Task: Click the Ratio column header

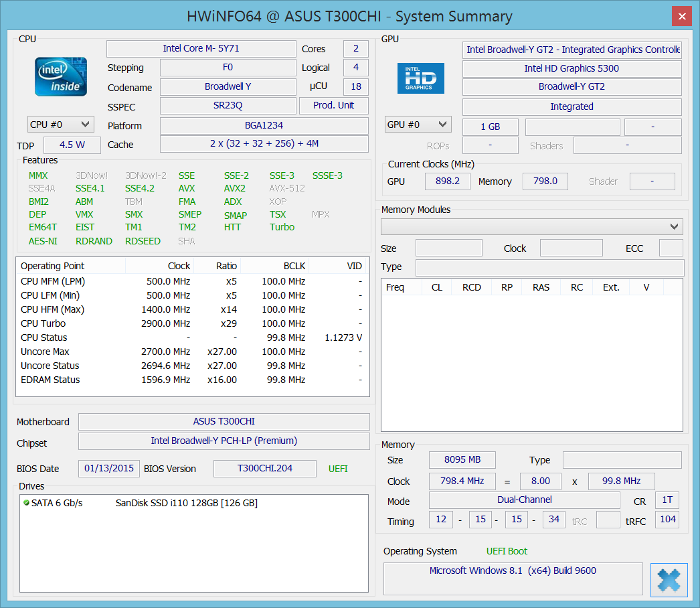Action: (x=217, y=267)
